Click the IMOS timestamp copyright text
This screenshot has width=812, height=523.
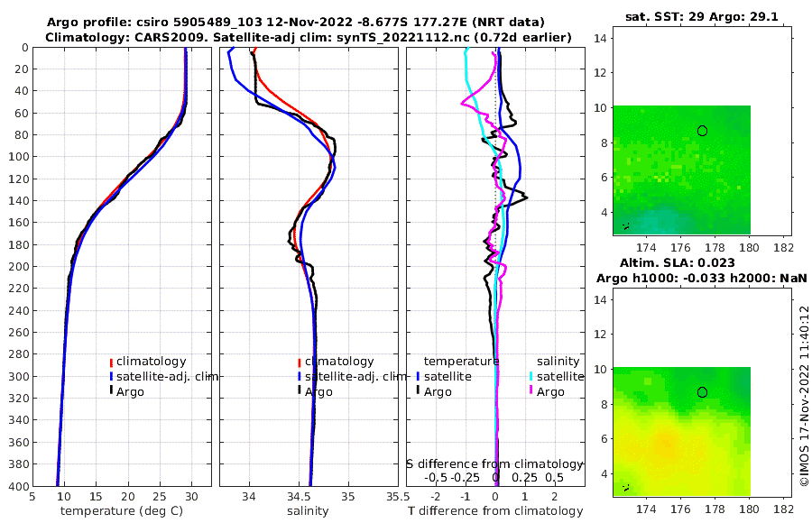tap(804, 396)
